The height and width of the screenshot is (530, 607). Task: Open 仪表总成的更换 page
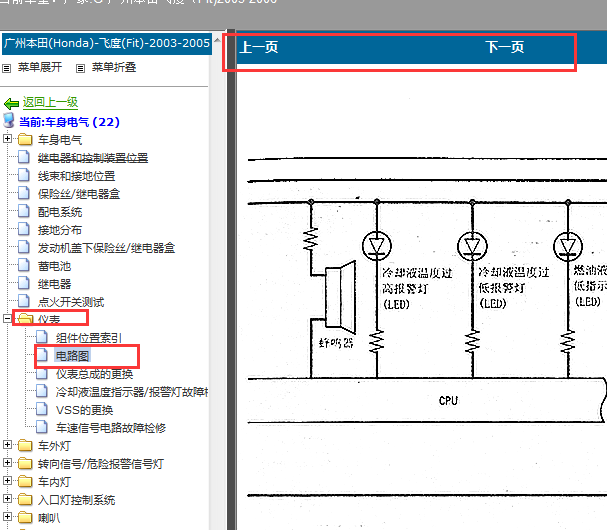tap(94, 374)
